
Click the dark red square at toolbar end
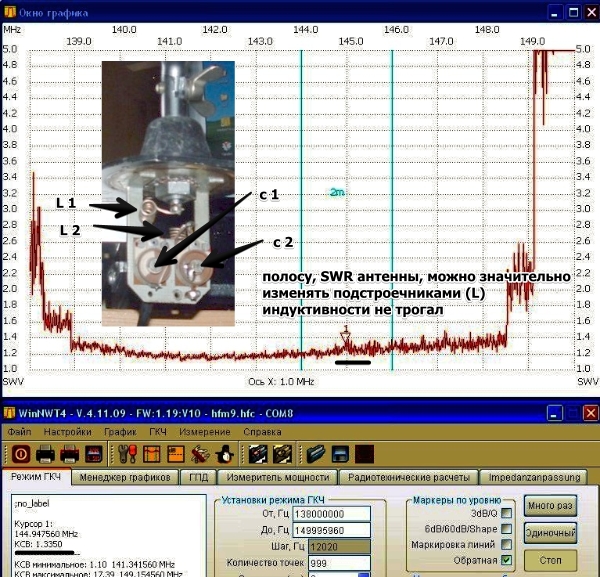point(364,455)
